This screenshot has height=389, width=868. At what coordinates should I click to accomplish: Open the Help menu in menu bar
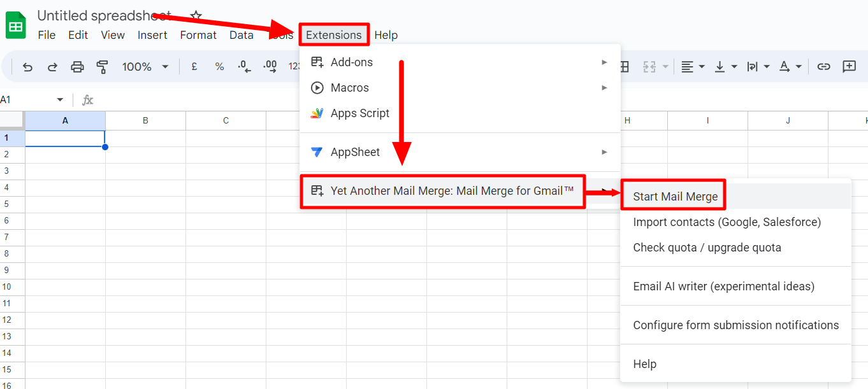click(x=386, y=35)
